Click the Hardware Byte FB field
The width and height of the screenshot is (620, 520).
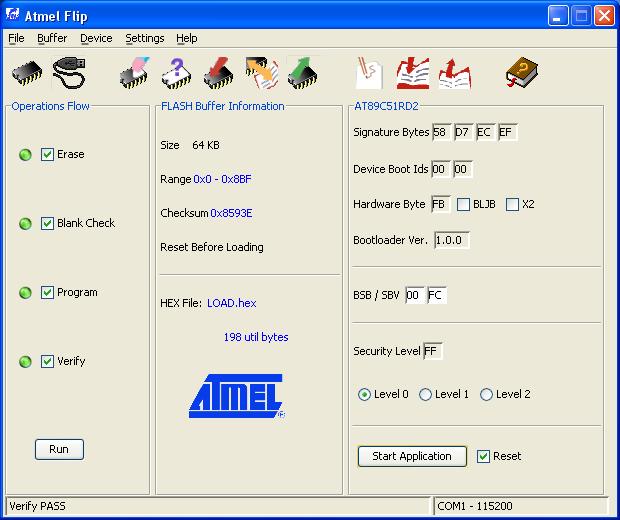pyautogui.click(x=440, y=204)
